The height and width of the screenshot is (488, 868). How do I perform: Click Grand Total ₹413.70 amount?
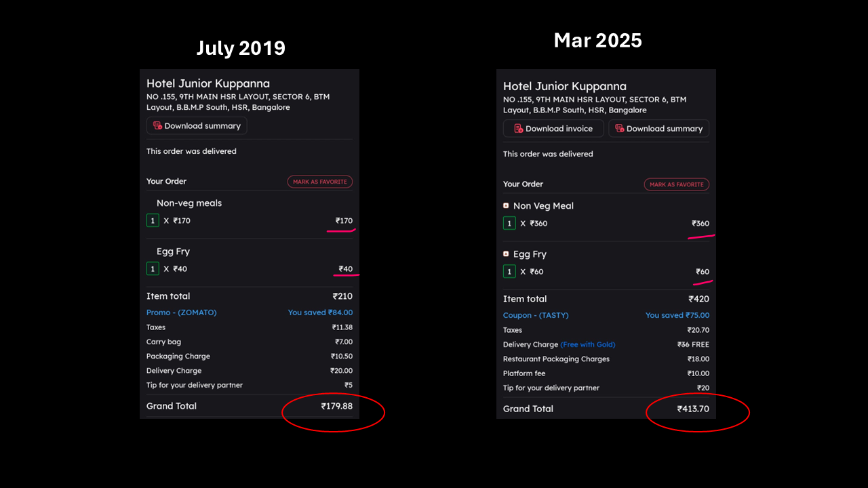pos(693,409)
